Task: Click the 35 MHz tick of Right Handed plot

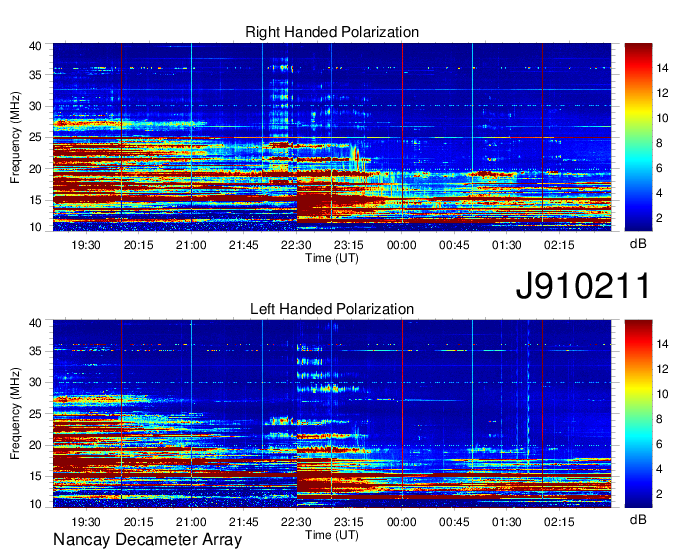Action: point(35,75)
